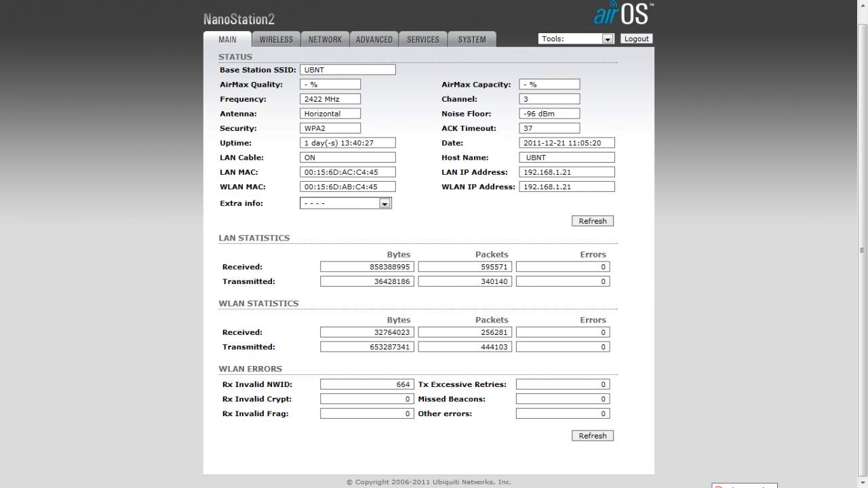Click the airOS logo
This screenshot has width=868, height=488.
tap(623, 14)
